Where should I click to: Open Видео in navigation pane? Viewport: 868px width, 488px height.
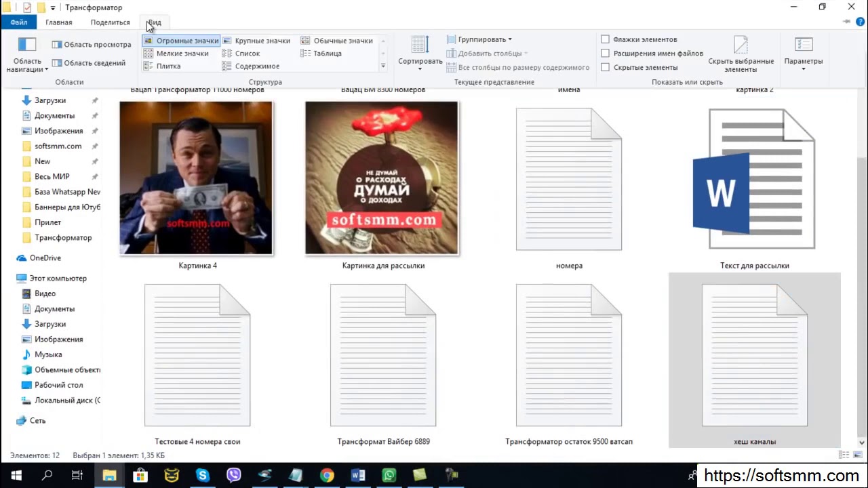[45, 293]
